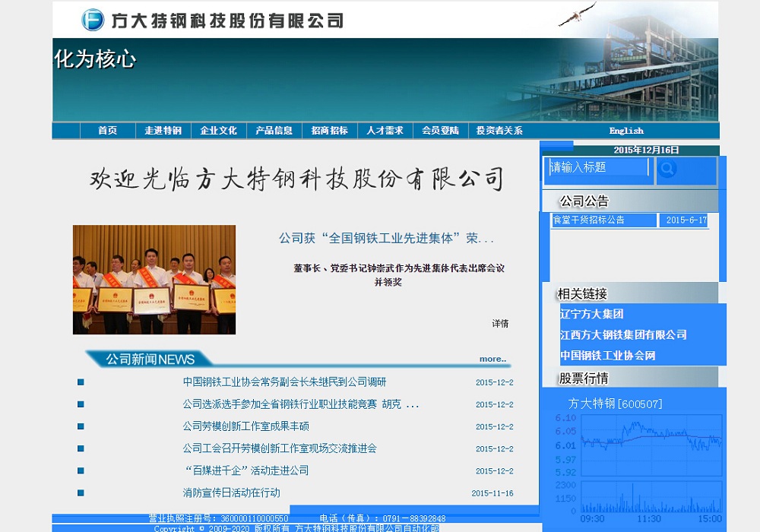Open the 招商招标 menu item
The width and height of the screenshot is (760, 532).
[x=330, y=130]
